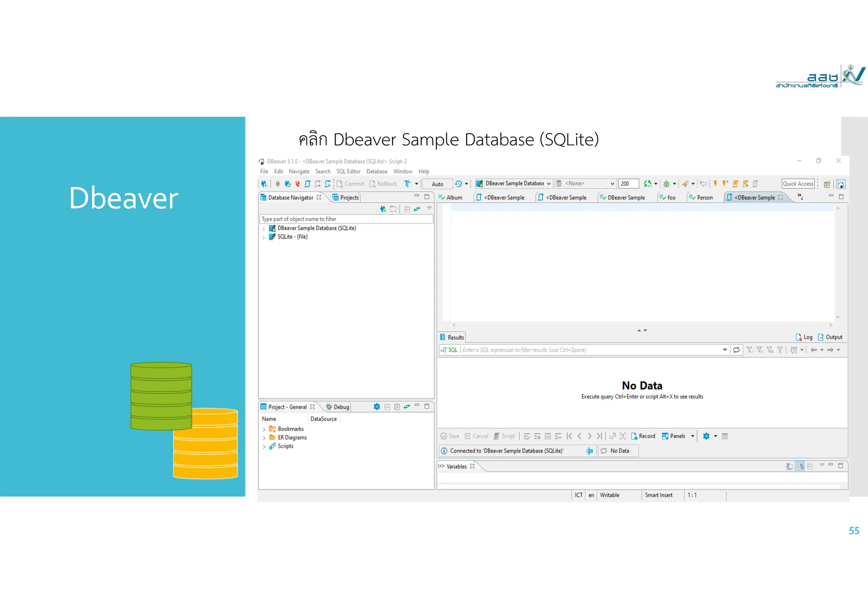Image resolution: width=868 pixels, height=614 pixels.
Task: Toggle Record mode in results toolbar
Action: pyautogui.click(x=643, y=436)
